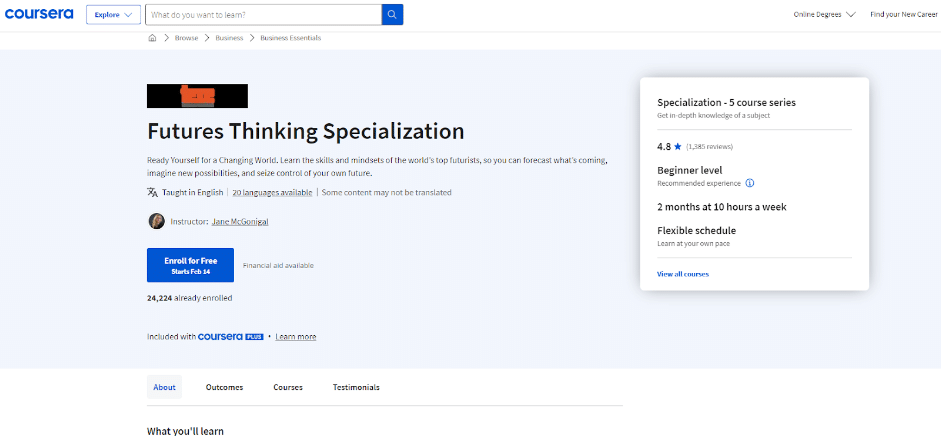This screenshot has width=947, height=442.
Task: Click the 'Taught in English' label
Action: (193, 193)
